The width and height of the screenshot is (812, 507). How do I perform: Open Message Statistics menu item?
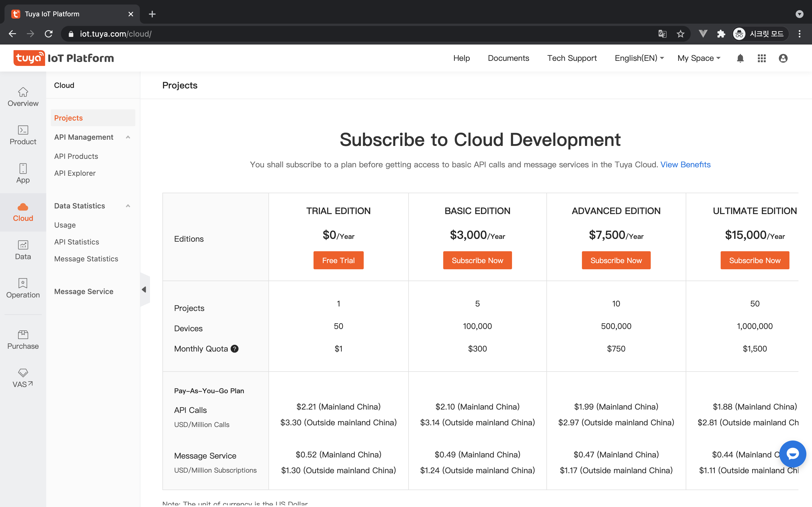tap(86, 259)
